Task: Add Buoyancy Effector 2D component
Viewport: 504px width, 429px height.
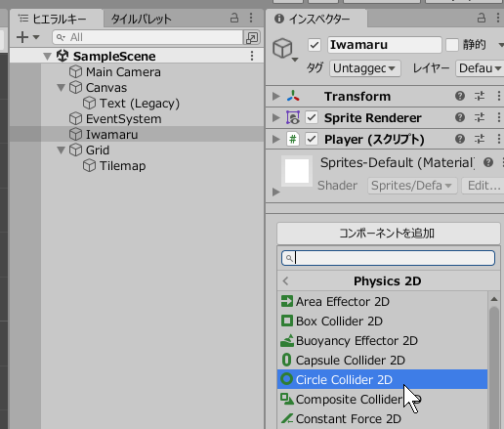Action: pos(382,341)
